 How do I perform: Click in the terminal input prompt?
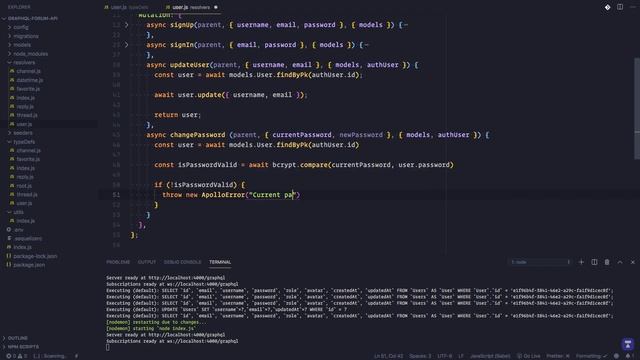click(108, 347)
